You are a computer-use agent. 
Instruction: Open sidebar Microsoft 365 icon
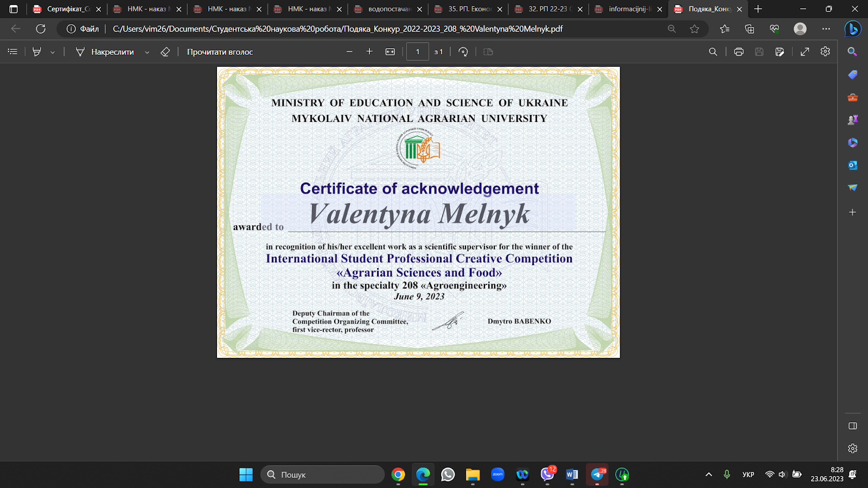coord(853,143)
